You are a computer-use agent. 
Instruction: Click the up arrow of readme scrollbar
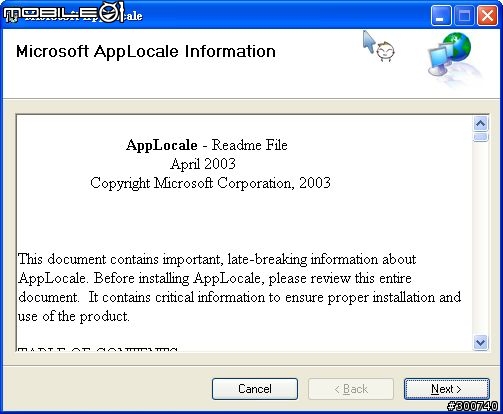(x=480, y=124)
